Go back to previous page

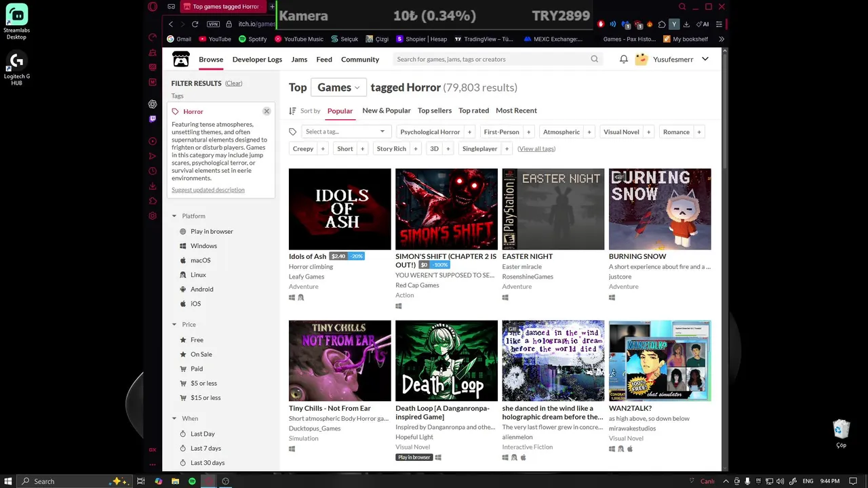[171, 24]
